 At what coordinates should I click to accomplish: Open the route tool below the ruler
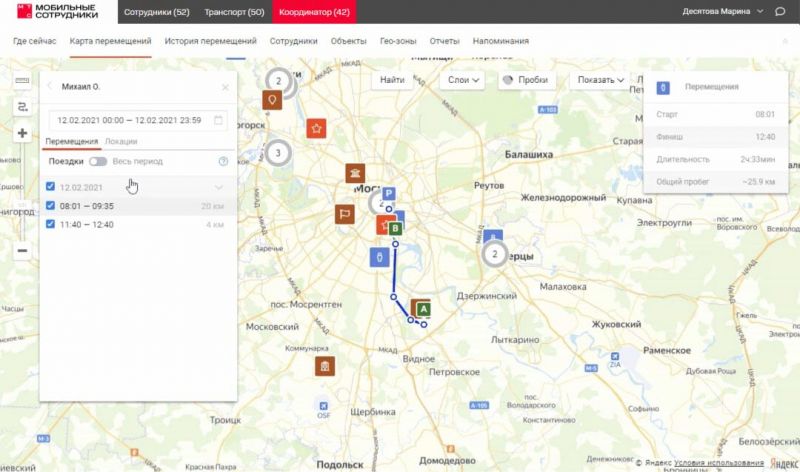tap(22, 105)
